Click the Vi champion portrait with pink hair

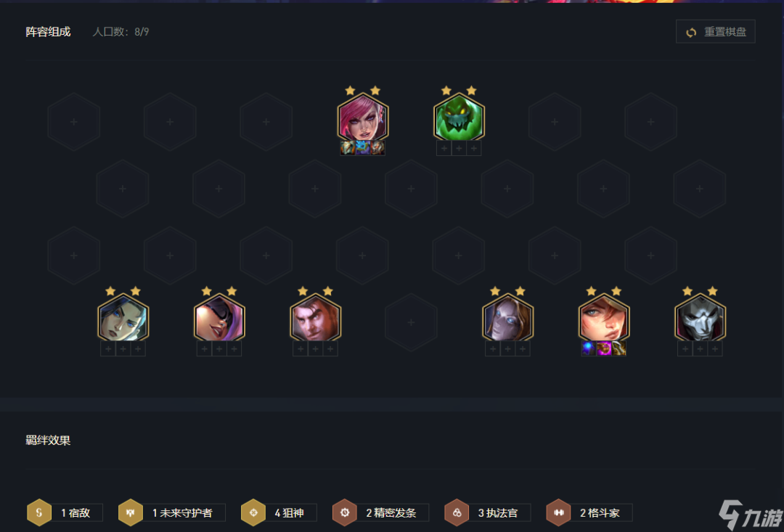point(362,118)
